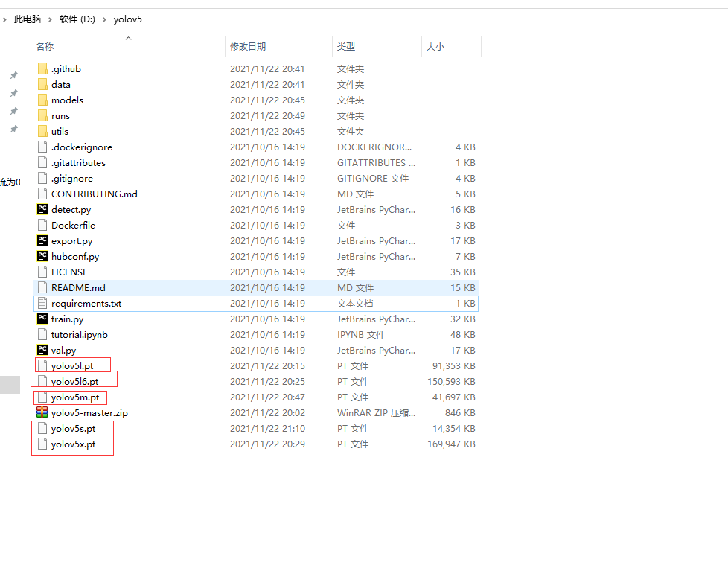The width and height of the screenshot is (728, 562).
Task: Select the file name yolov5l6.pt
Action: (74, 381)
